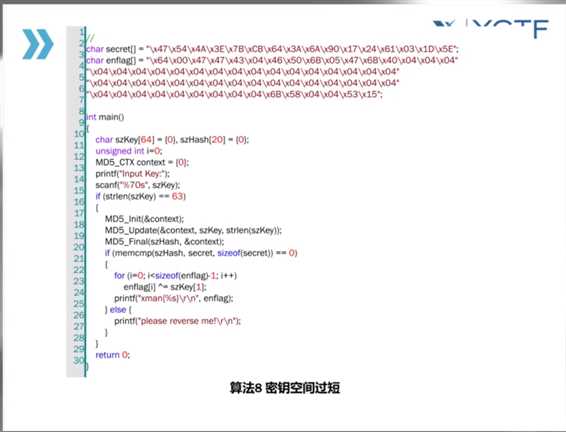Click the unsigned int i=0 line
The image size is (566, 432).
(129, 151)
